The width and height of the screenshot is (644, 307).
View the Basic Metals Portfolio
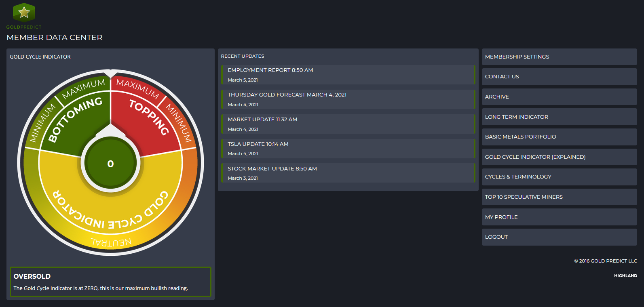(520, 137)
